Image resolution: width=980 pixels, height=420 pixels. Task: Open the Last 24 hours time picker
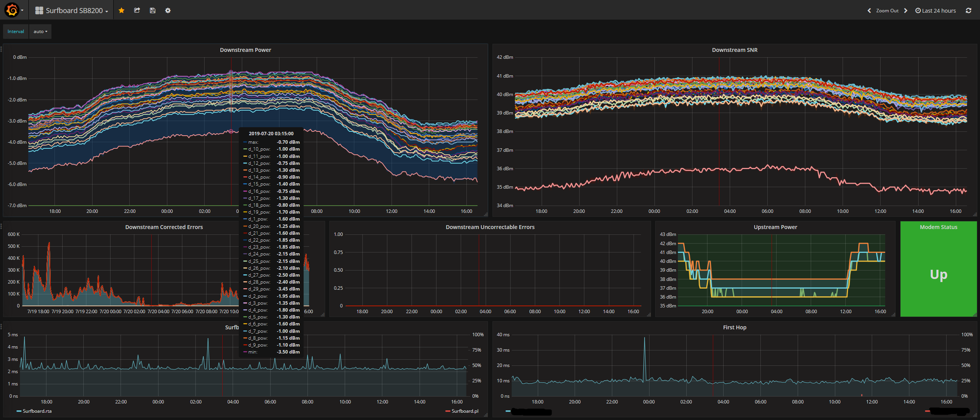click(x=935, y=10)
